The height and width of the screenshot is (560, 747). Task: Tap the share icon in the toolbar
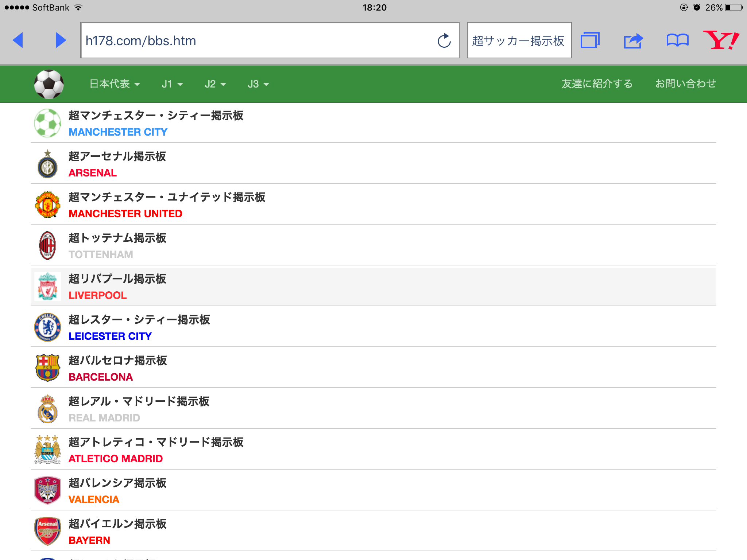[633, 40]
